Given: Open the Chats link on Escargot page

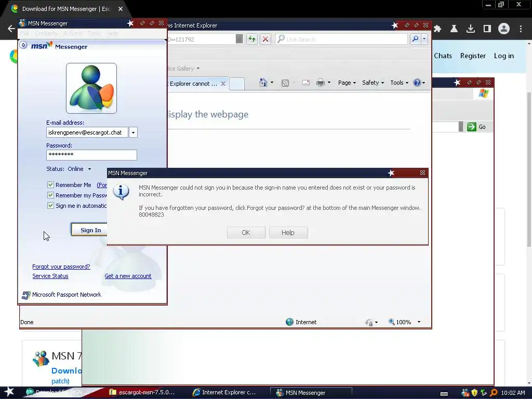Looking at the screenshot, I should 443,56.
